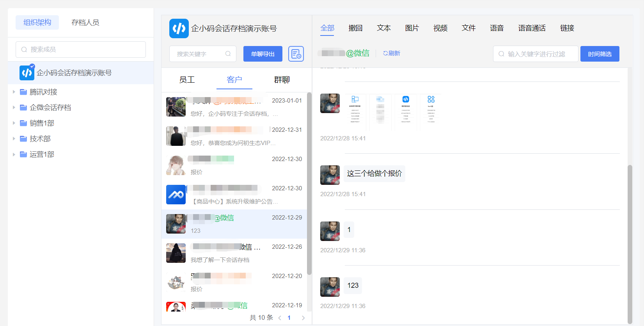Filter messages by 语音
This screenshot has width=644, height=326.
click(497, 28)
